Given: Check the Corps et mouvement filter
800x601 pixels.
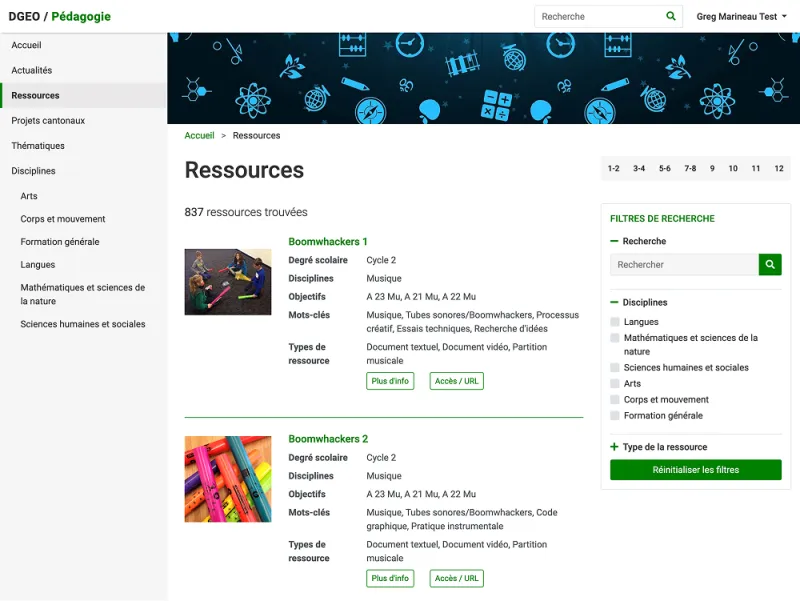Looking at the screenshot, I should [615, 400].
